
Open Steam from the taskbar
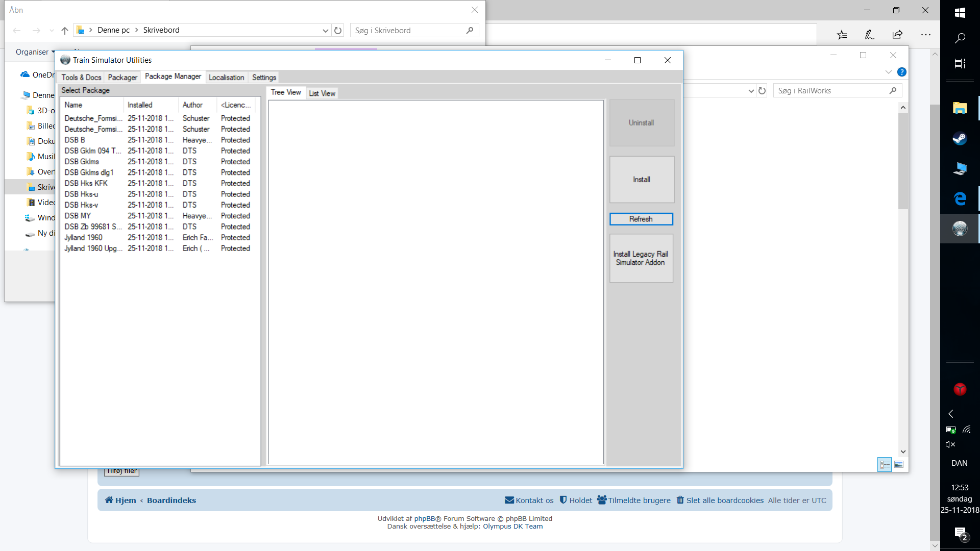[x=960, y=138]
